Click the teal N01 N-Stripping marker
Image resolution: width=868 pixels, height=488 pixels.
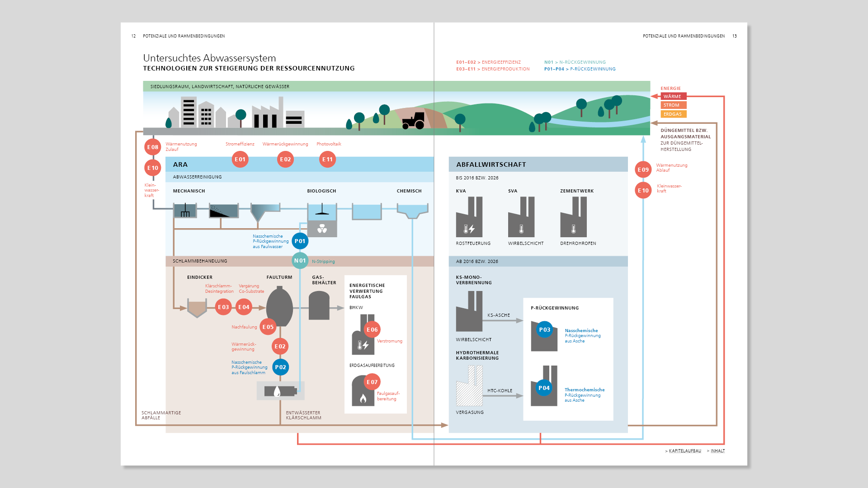[x=300, y=261]
